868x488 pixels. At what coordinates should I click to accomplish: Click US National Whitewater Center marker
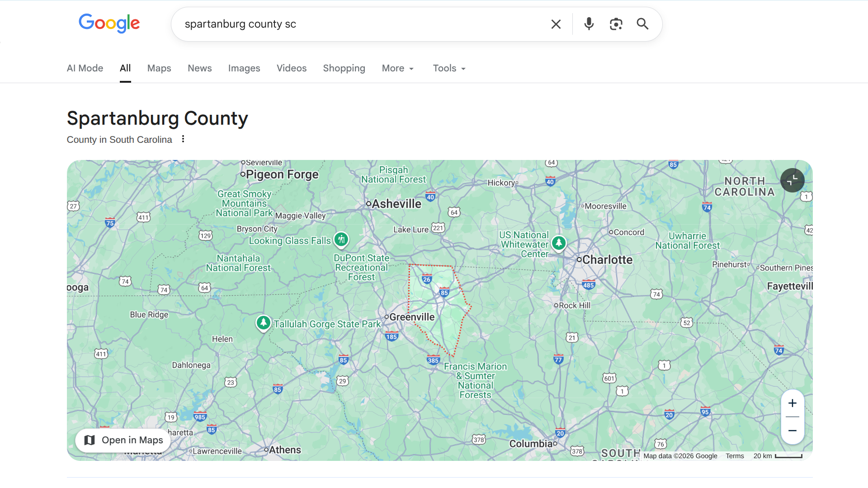(559, 243)
